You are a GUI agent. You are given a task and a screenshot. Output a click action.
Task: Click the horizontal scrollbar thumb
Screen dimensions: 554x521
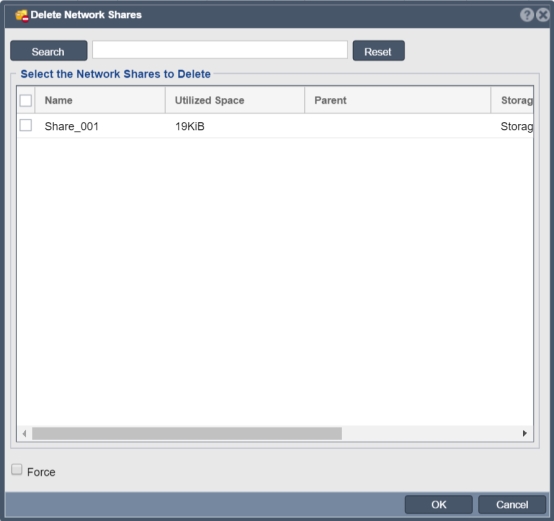(x=187, y=433)
